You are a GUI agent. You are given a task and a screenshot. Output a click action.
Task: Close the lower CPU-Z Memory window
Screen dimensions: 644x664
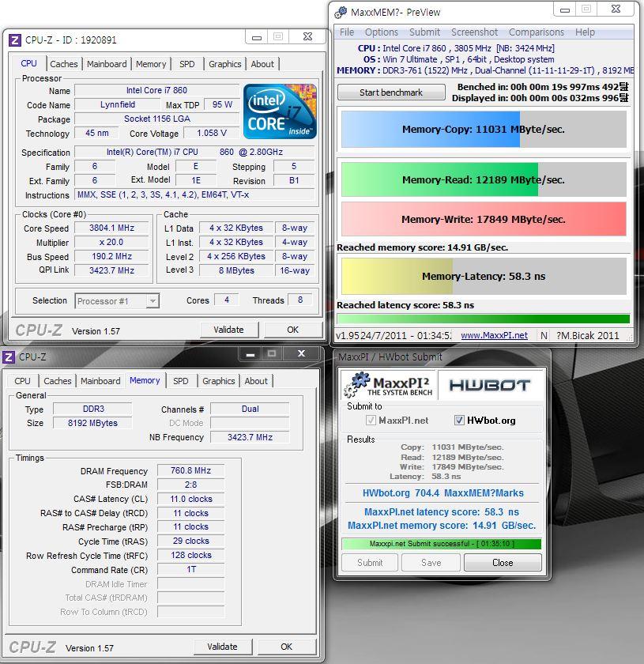(x=301, y=353)
